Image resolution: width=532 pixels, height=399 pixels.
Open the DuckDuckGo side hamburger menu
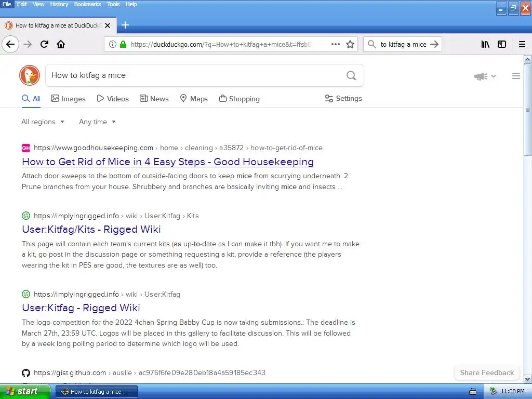[x=516, y=76]
